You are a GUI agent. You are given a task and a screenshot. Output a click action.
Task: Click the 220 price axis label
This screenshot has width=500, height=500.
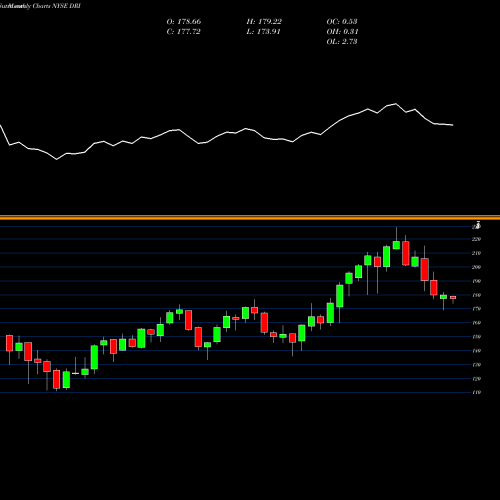(x=477, y=239)
